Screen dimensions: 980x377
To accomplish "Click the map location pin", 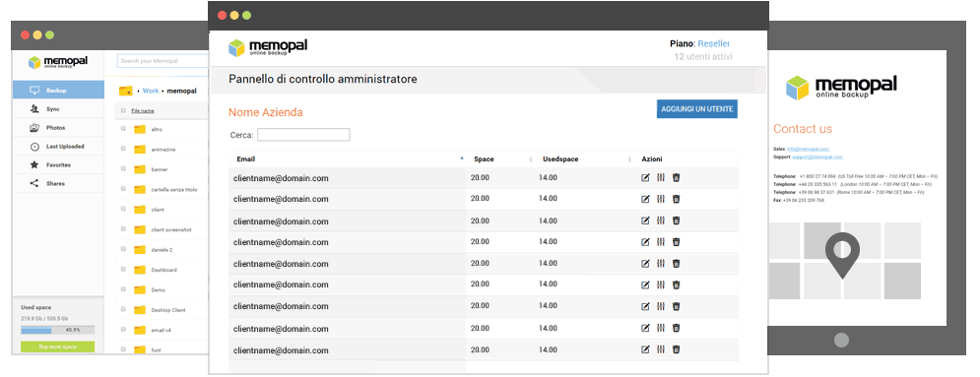I will 842,255.
